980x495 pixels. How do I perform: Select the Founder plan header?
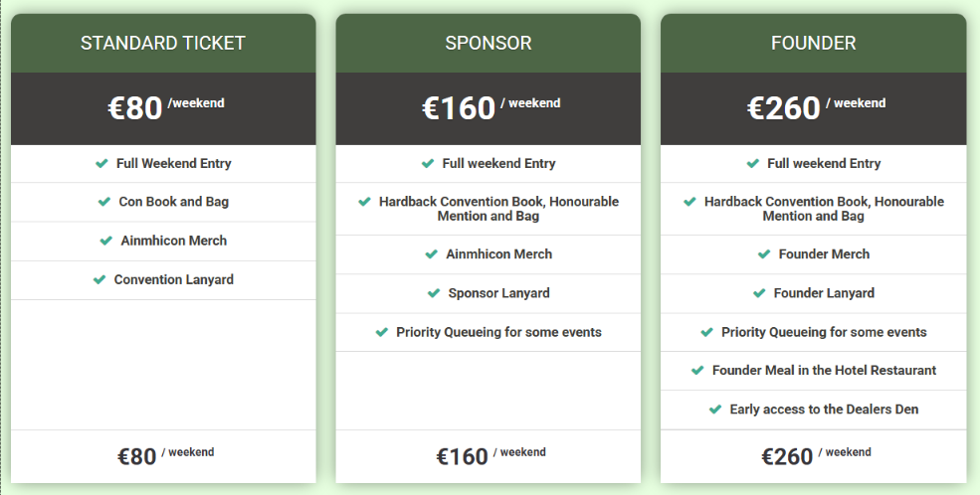coord(813,44)
